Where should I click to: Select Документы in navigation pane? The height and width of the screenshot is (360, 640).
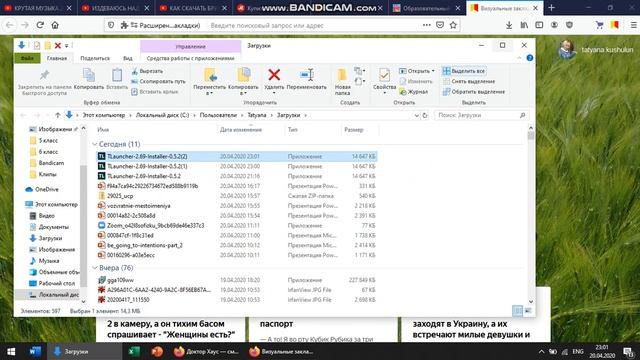point(53,227)
